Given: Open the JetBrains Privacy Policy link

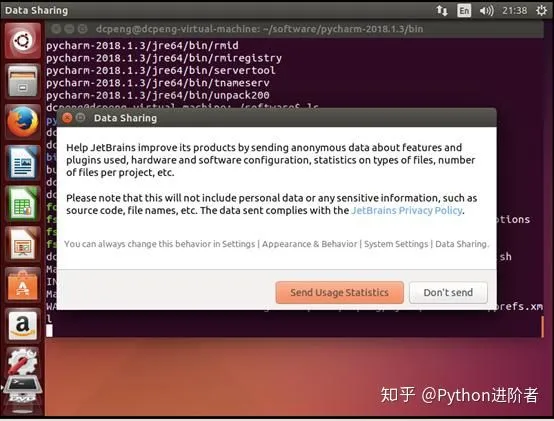Looking at the screenshot, I should tap(407, 210).
